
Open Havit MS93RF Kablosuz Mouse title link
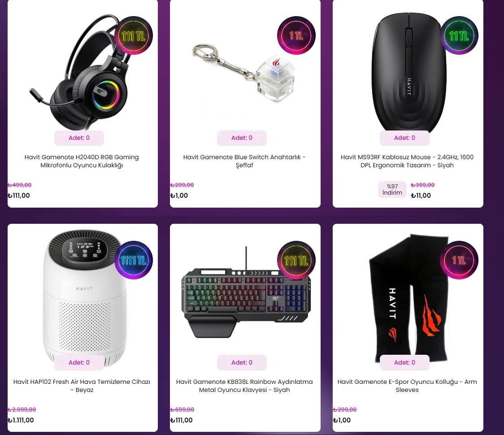[407, 161]
